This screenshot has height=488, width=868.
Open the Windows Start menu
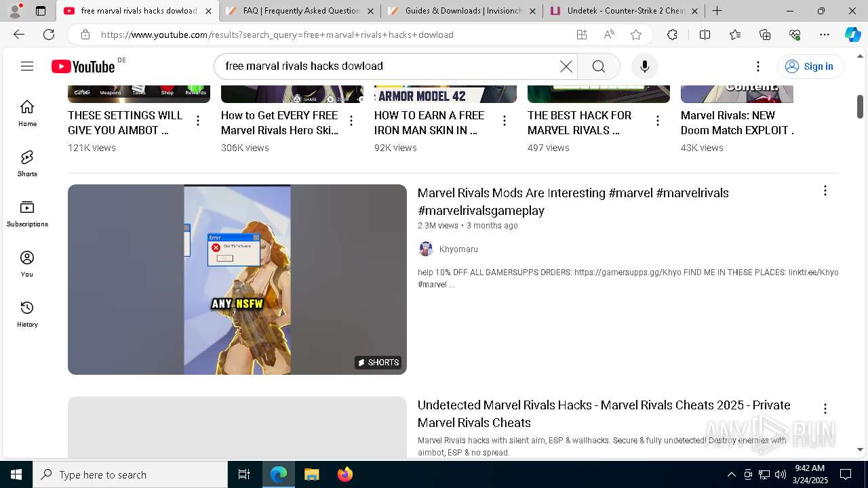pos(16,474)
